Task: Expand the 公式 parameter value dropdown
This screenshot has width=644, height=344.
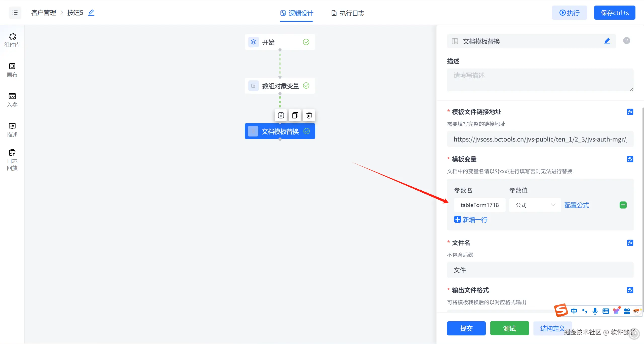Action: [535, 205]
